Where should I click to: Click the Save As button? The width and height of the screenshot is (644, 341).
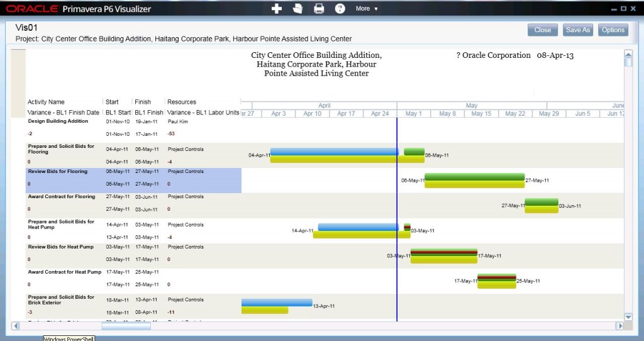(577, 30)
